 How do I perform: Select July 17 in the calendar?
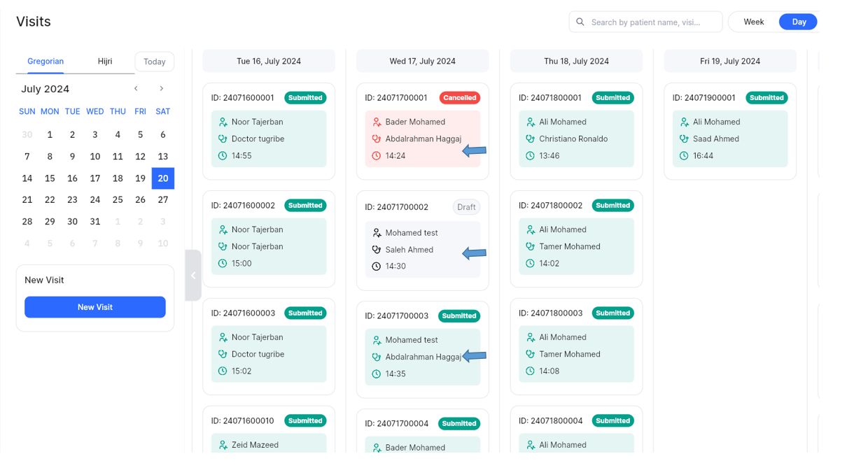tap(95, 178)
